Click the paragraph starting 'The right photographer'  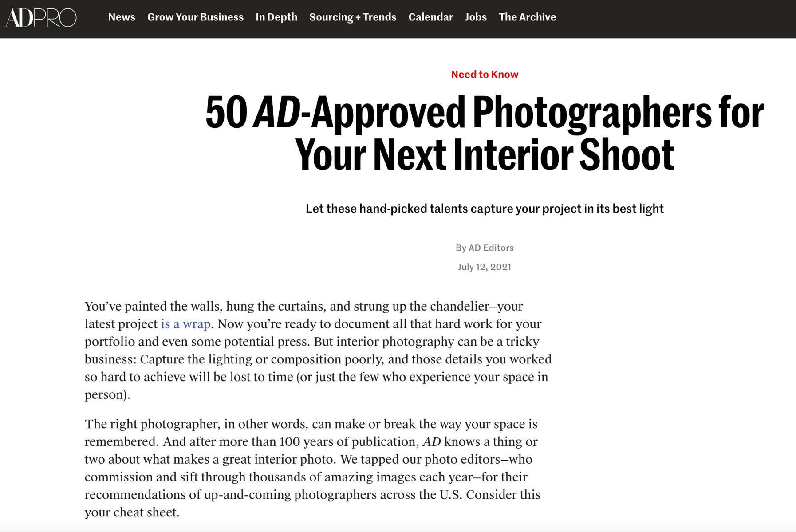click(x=313, y=468)
